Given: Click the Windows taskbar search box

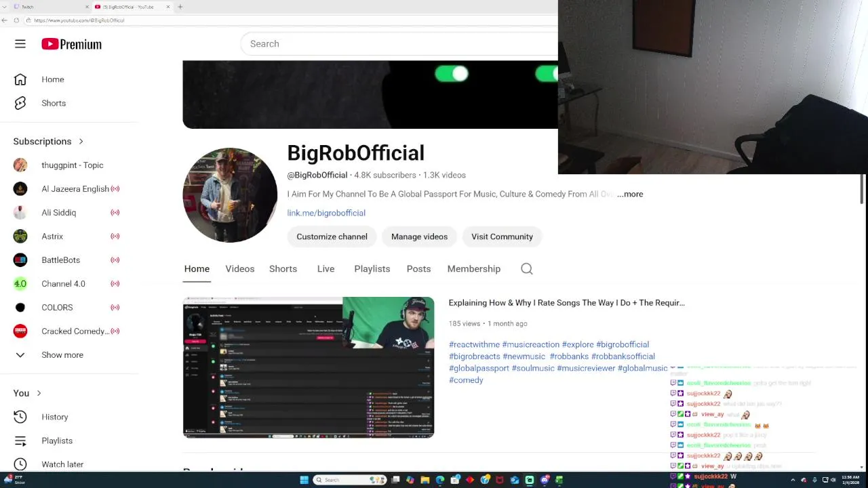Looking at the screenshot, I should point(350,480).
